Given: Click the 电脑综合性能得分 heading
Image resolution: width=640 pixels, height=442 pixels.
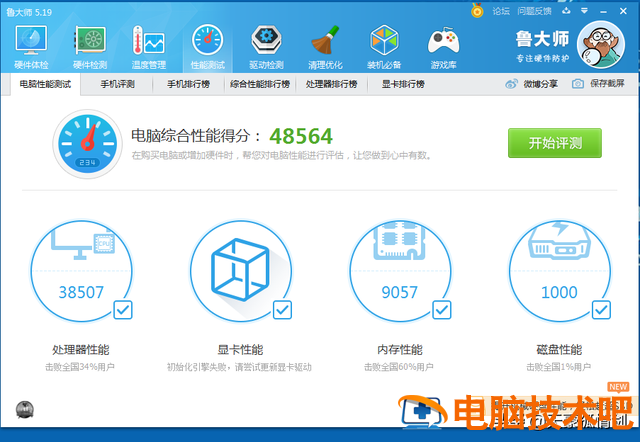Looking at the screenshot, I should [x=196, y=136].
